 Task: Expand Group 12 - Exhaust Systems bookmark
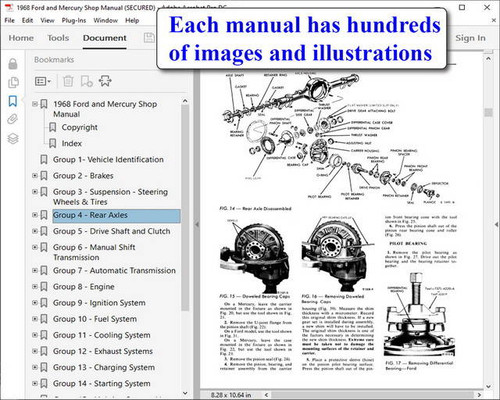tap(35, 351)
